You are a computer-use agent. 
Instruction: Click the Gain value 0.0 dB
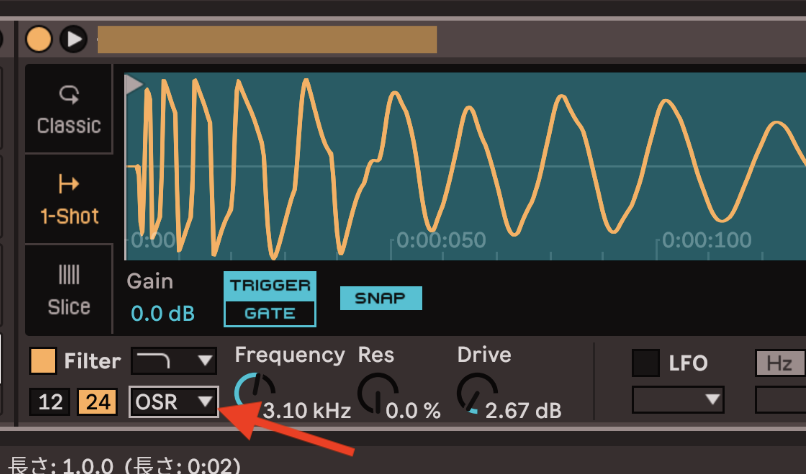pyautogui.click(x=162, y=313)
